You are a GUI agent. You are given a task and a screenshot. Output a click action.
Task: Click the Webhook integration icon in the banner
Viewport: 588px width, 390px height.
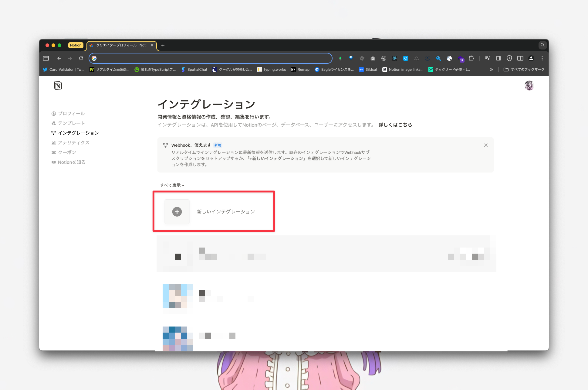(x=165, y=145)
